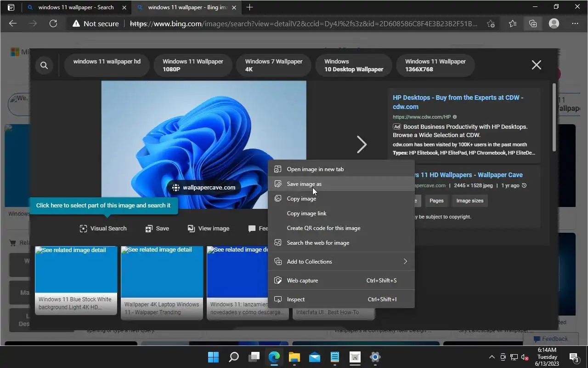This screenshot has height=368, width=588.
Task: Open Settings and more ellipsis menu
Action: click(575, 23)
